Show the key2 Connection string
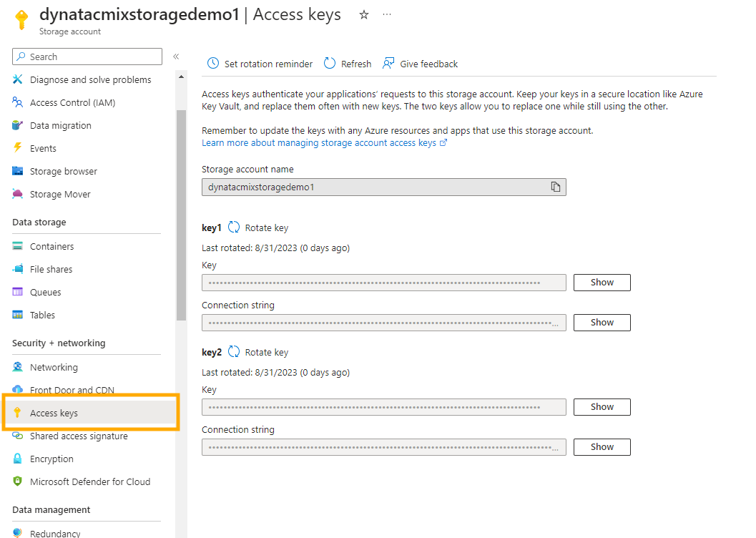This screenshot has width=756, height=538. 602,447
